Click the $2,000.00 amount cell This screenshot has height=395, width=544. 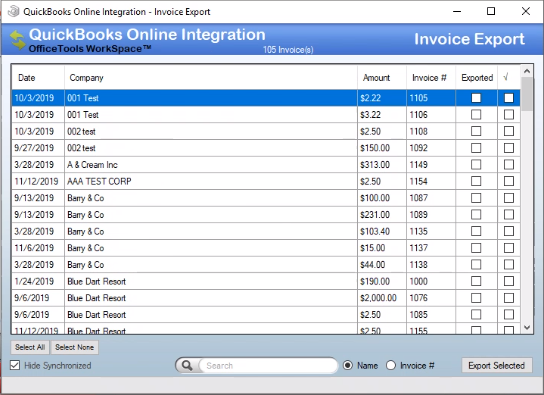tap(382, 298)
